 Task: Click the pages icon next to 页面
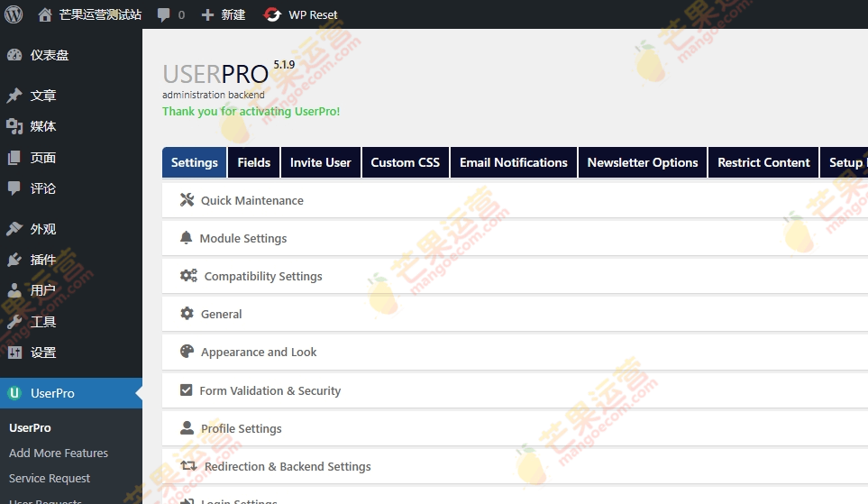click(14, 158)
